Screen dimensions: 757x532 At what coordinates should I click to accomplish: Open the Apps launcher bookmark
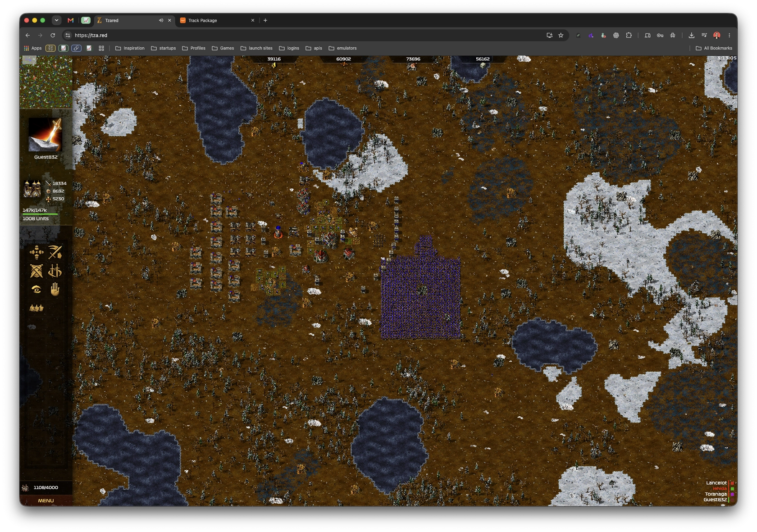[32, 48]
